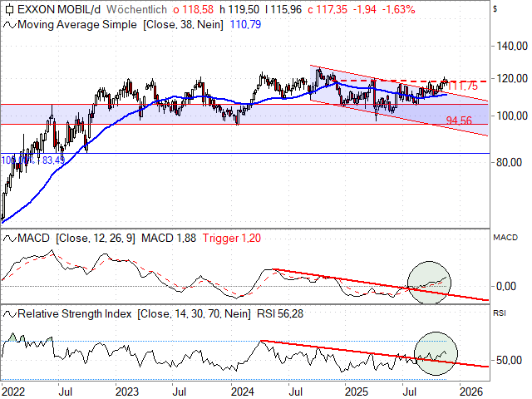This screenshot has height=399, width=532.
Task: Click the low value l 115,96
Action: pyautogui.click(x=283, y=9)
